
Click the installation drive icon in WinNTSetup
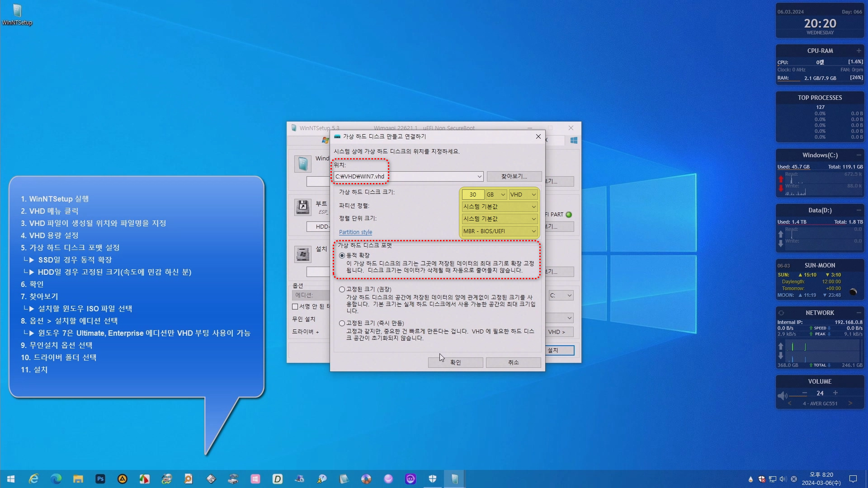(302, 254)
